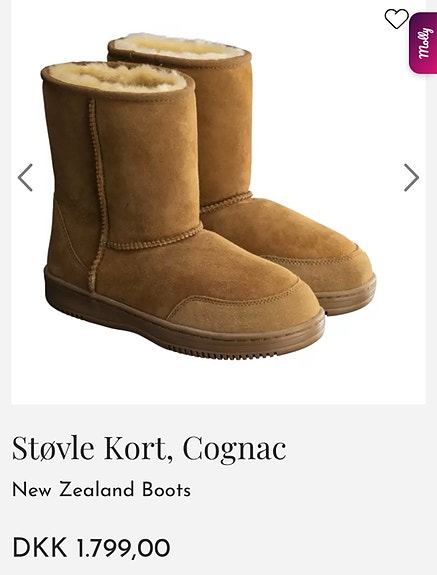Advance to next product image with right chevron
Screen dimensions: 437x575
pyautogui.click(x=411, y=177)
